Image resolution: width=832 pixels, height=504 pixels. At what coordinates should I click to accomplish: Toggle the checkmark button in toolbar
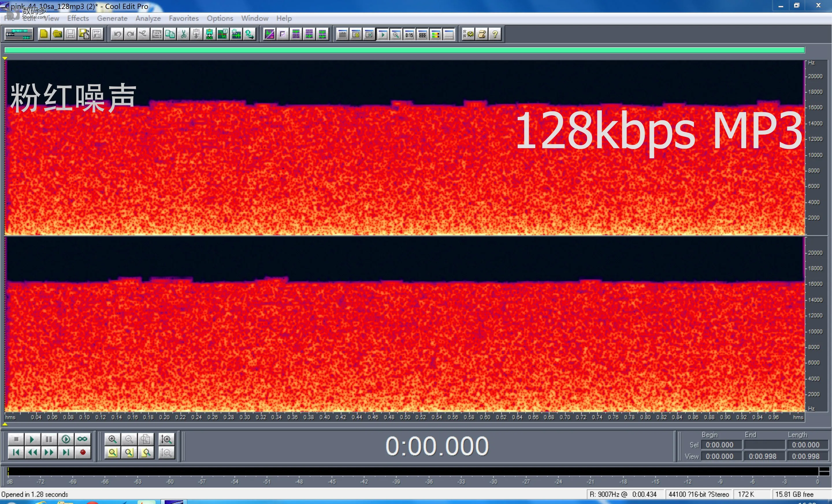tap(283, 34)
